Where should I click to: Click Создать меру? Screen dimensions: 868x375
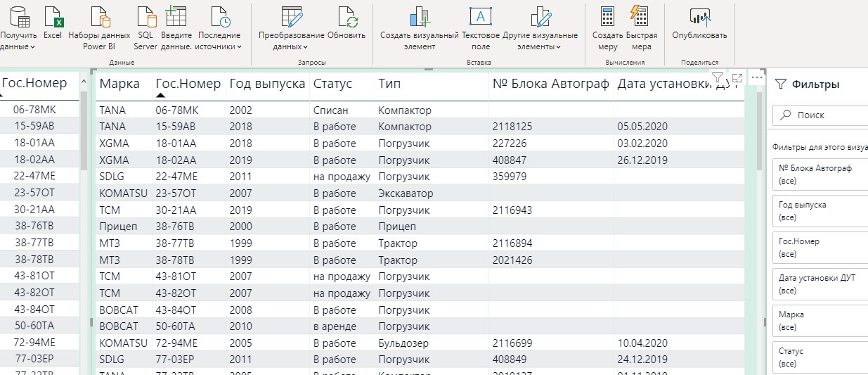click(x=608, y=27)
